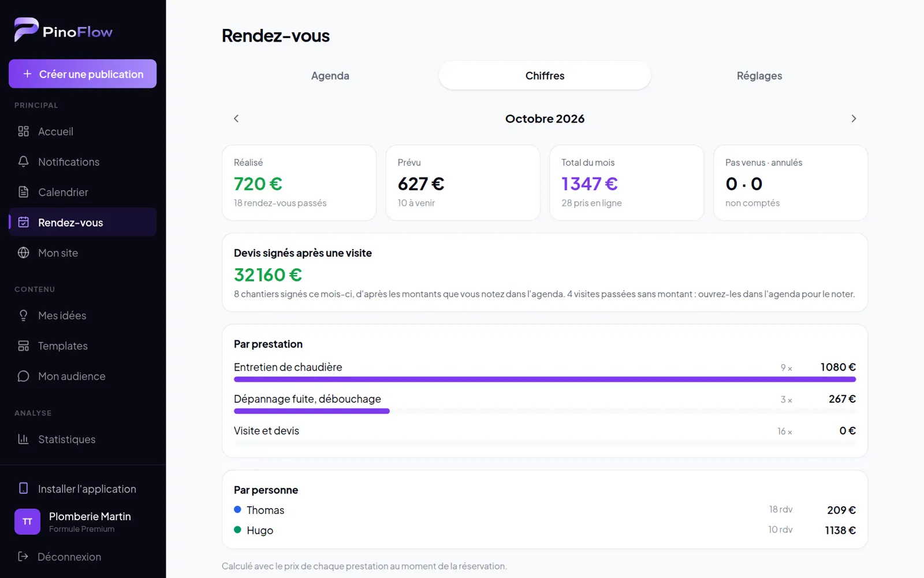Click the Dépannage fuite, débouchage progress bar
This screenshot has height=578, width=924.
pyautogui.click(x=545, y=411)
